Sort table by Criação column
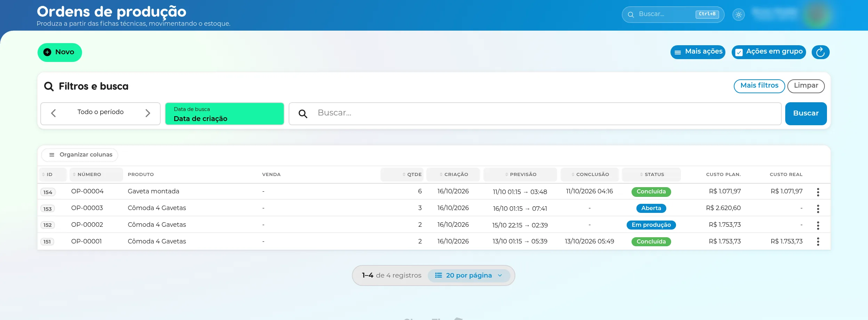 coord(453,175)
